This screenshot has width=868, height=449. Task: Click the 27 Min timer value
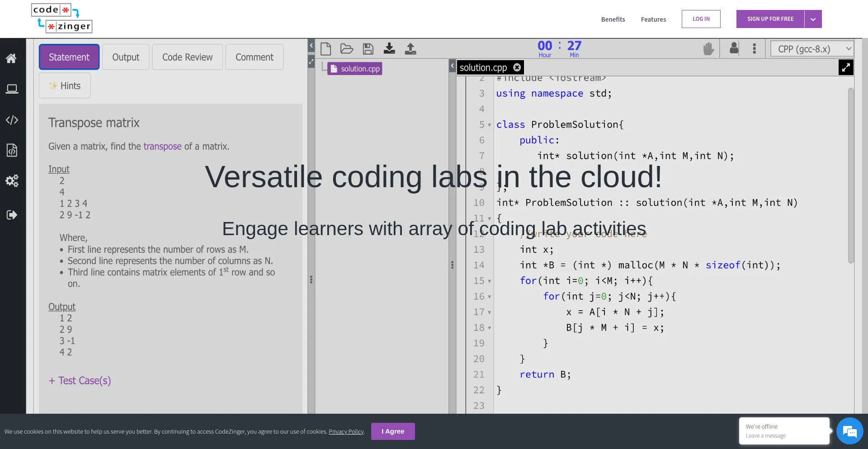click(x=574, y=46)
